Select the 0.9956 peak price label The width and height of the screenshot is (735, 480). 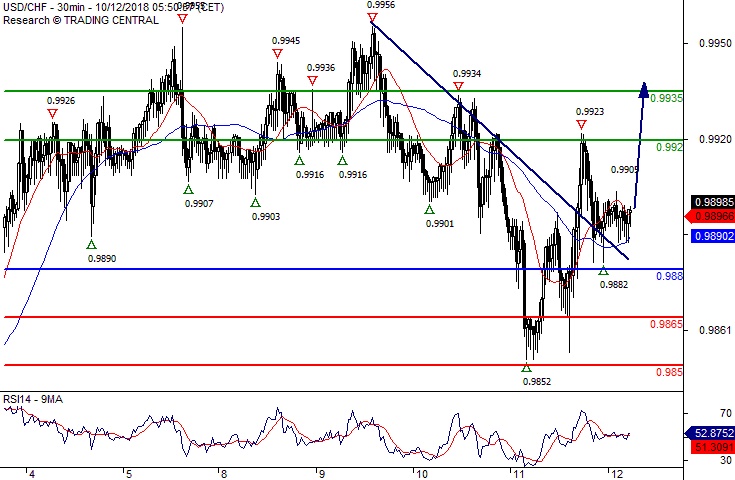point(381,5)
